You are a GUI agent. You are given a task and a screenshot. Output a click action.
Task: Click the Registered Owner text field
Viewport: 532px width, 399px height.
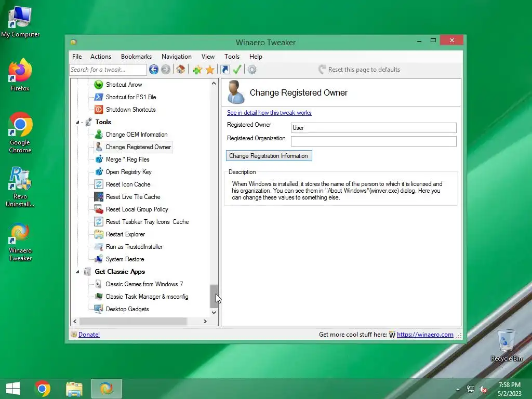(374, 128)
